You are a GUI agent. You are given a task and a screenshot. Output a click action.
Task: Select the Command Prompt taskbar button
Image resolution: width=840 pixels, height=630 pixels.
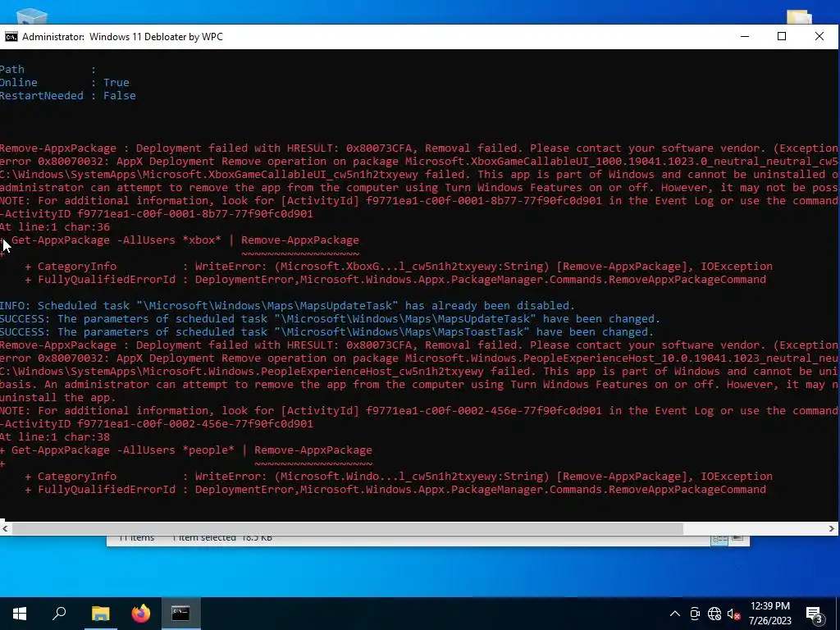[180, 614]
